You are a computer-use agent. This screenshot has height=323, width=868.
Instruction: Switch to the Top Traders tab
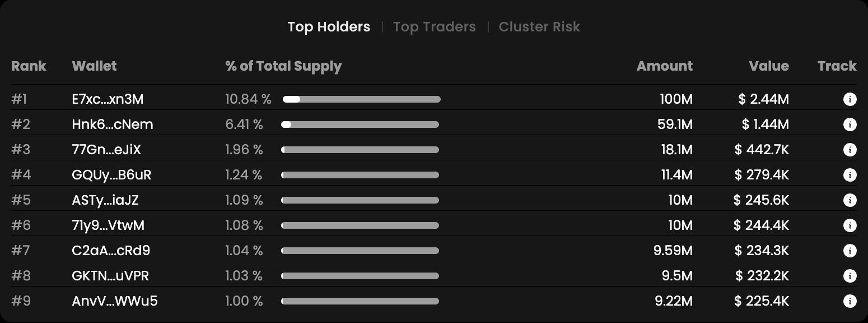tap(434, 27)
